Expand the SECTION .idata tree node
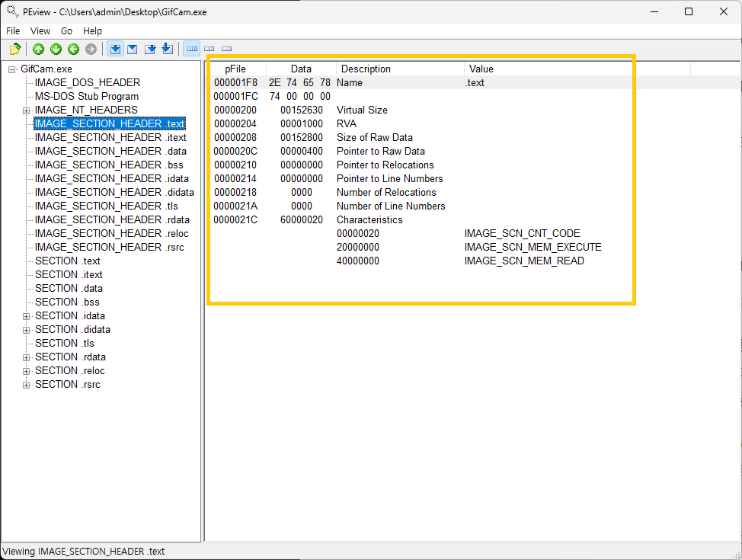Screen dimensions: 742x560 pyautogui.click(x=27, y=316)
